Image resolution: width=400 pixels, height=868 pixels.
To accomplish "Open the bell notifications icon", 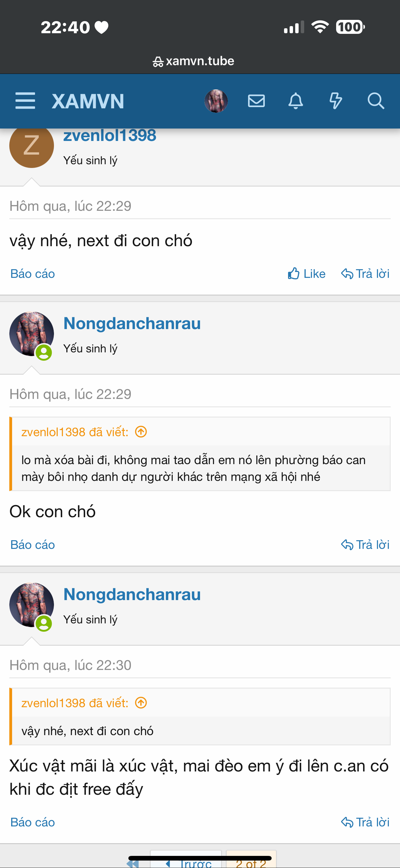I will click(x=296, y=101).
